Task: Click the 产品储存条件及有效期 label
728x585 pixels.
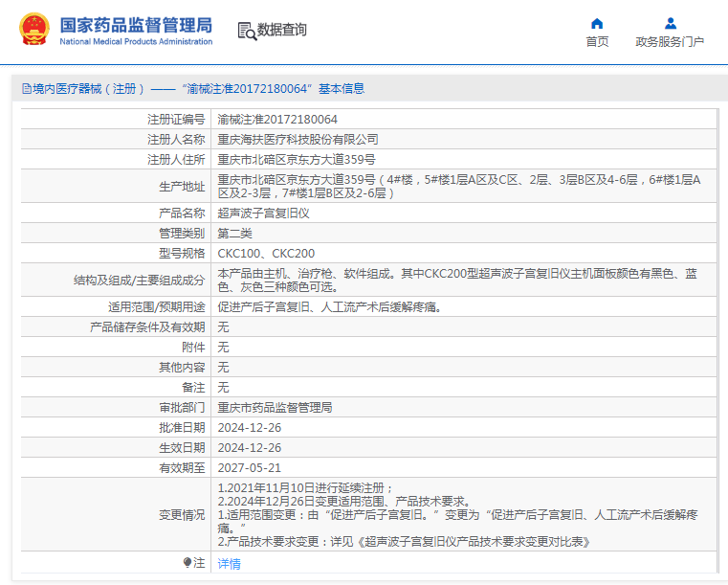Action: tap(147, 327)
